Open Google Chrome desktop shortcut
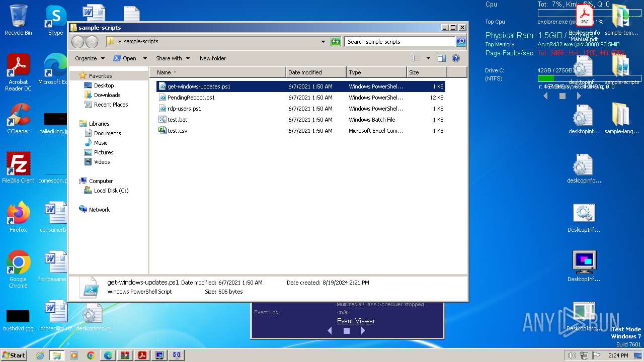Viewport: 644px width, 362px height. (18, 269)
